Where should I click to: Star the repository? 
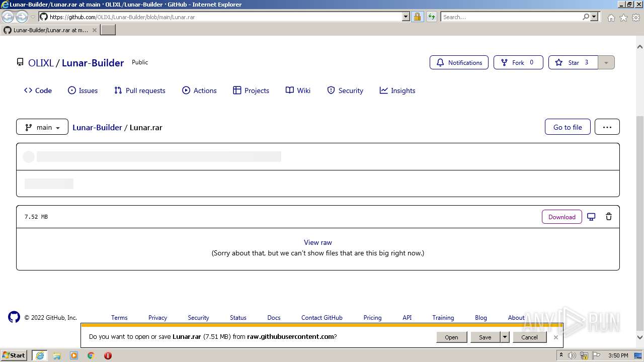click(573, 62)
